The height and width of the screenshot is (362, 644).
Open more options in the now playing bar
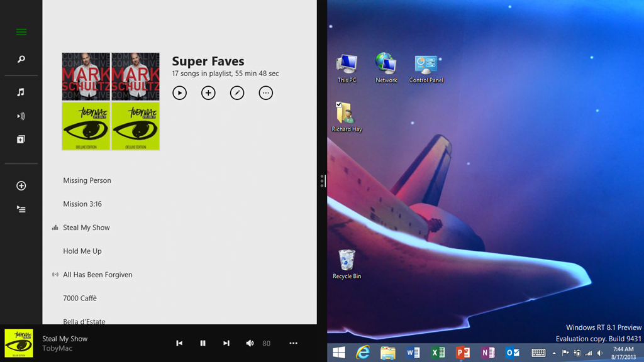click(x=293, y=343)
